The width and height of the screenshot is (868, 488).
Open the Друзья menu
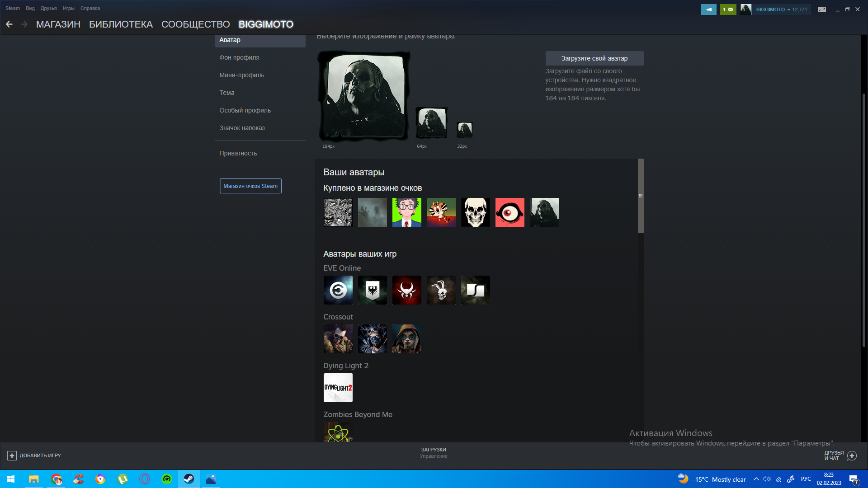tap(48, 8)
